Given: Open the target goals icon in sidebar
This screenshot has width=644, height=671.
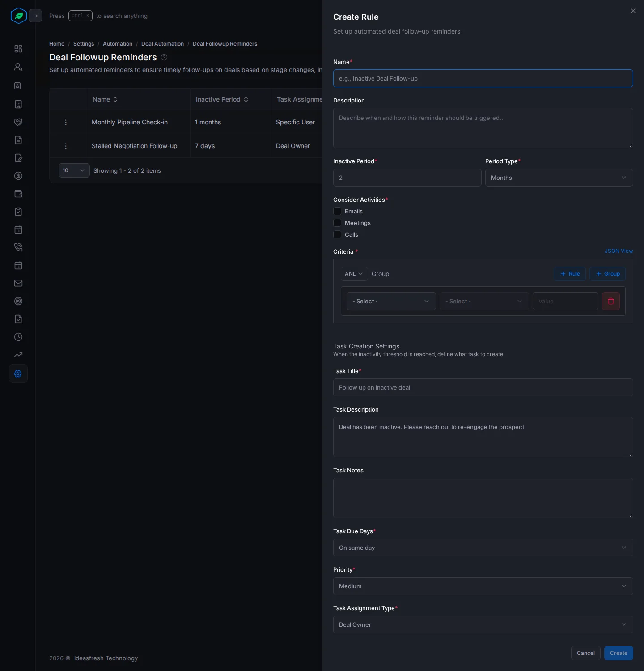Looking at the screenshot, I should [18, 301].
